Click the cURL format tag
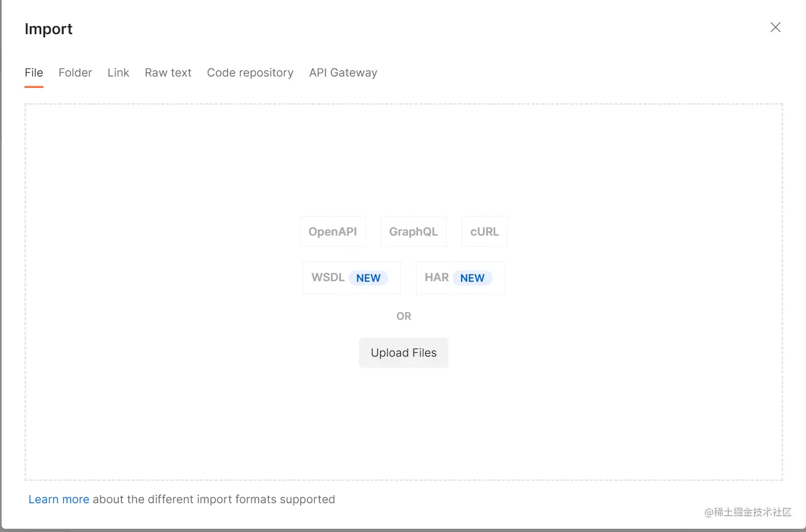 [484, 231]
